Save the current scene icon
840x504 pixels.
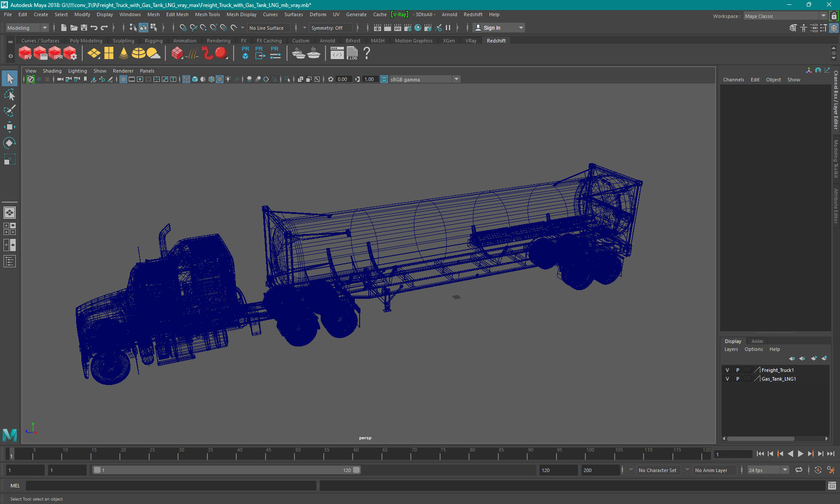84,28
